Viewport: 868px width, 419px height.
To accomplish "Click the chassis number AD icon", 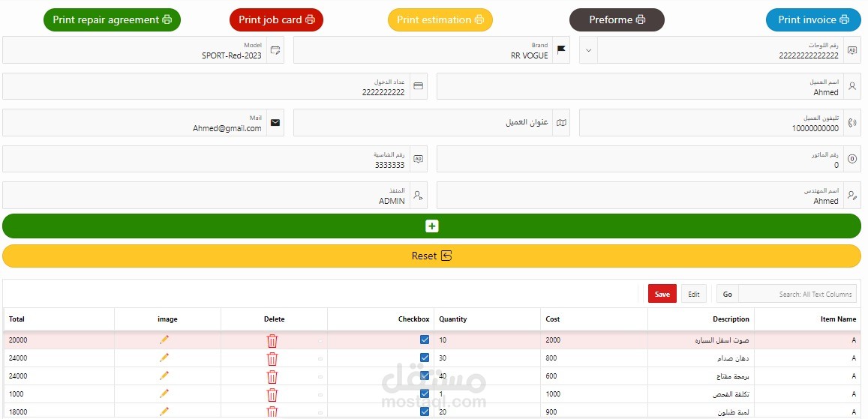I will pos(419,159).
